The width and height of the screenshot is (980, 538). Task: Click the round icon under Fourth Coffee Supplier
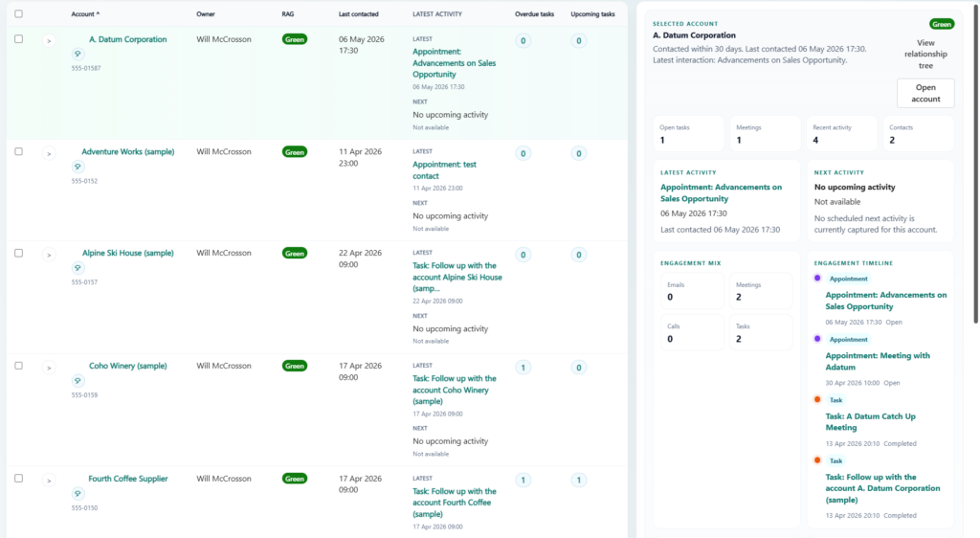(78, 494)
